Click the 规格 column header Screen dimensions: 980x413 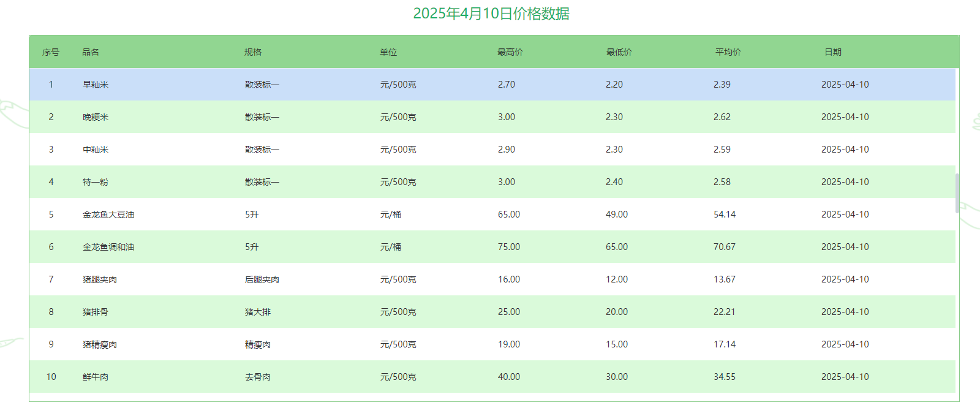tap(252, 52)
